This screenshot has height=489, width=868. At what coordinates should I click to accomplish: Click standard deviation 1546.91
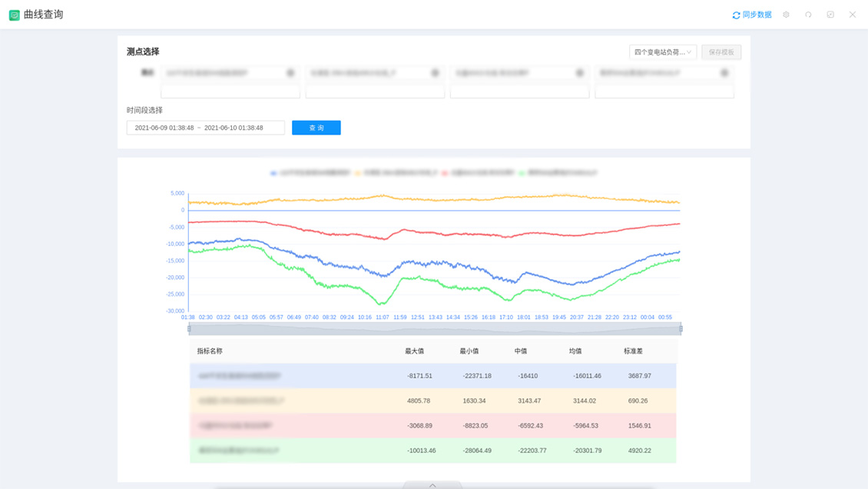pos(639,426)
